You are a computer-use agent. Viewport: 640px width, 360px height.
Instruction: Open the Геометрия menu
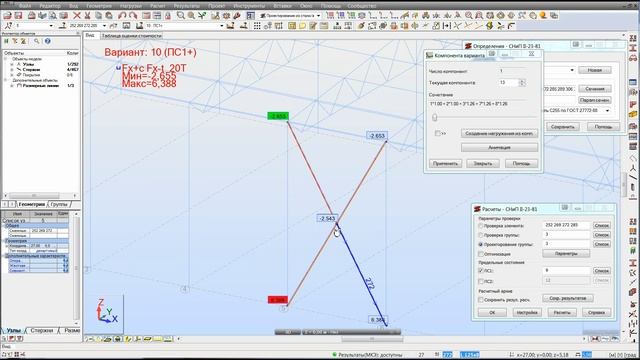(99, 6)
